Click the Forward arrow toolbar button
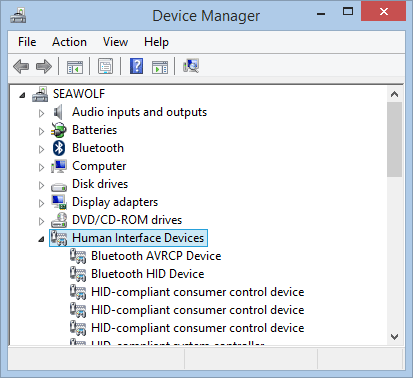413x378 pixels. (x=44, y=66)
